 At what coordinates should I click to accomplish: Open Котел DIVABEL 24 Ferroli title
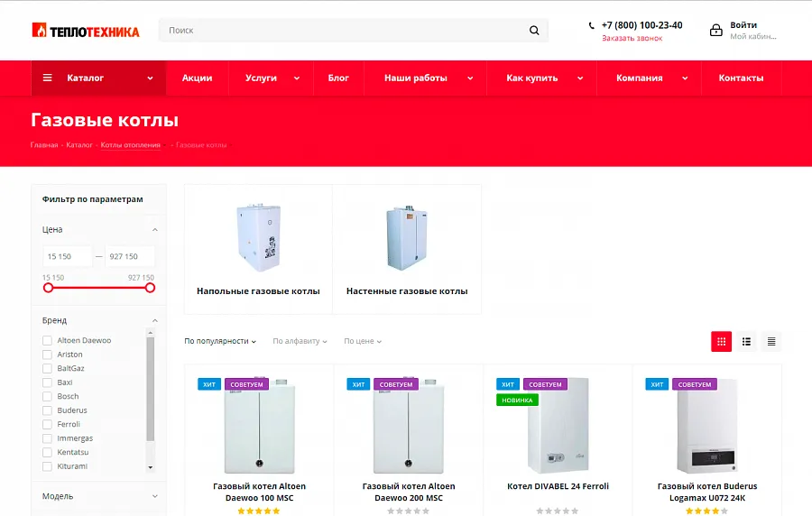coord(558,486)
